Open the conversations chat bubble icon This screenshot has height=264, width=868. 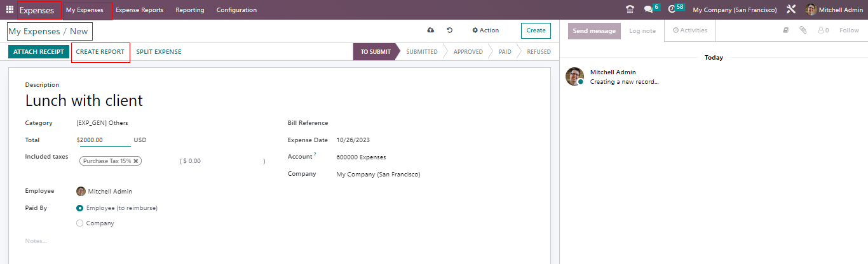pyautogui.click(x=648, y=10)
